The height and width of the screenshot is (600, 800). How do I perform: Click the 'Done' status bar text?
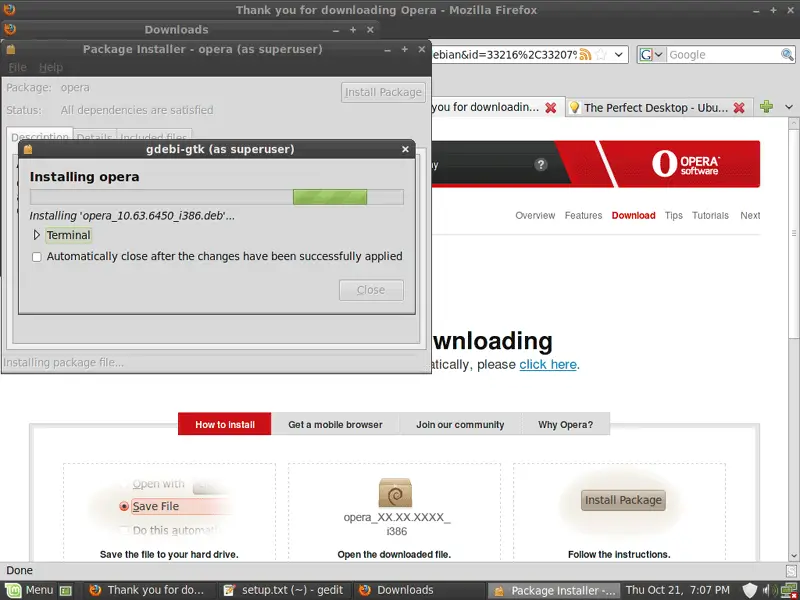19,570
